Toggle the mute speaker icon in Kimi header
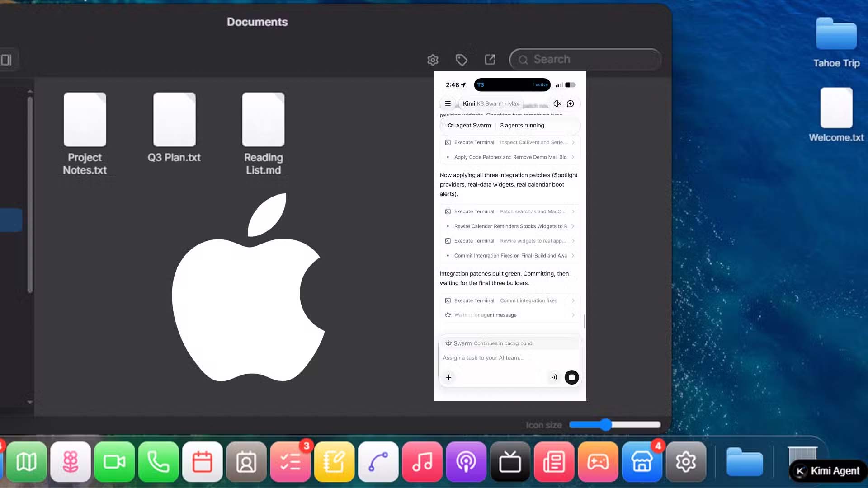The height and width of the screenshot is (488, 868). tap(557, 103)
